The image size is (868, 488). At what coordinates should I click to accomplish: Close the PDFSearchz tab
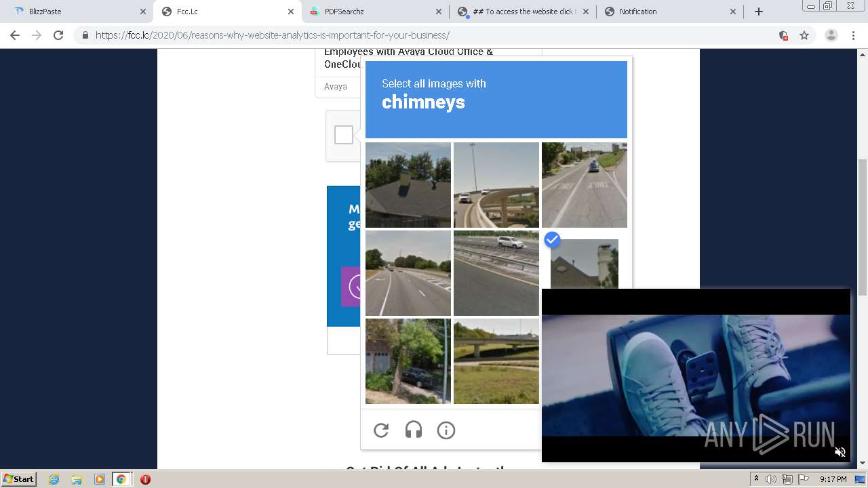click(x=438, y=12)
